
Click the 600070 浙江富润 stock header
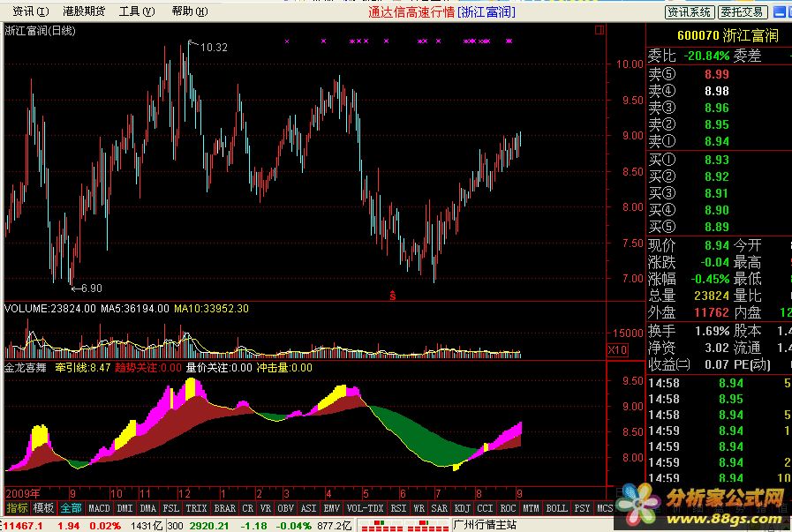[x=728, y=35]
